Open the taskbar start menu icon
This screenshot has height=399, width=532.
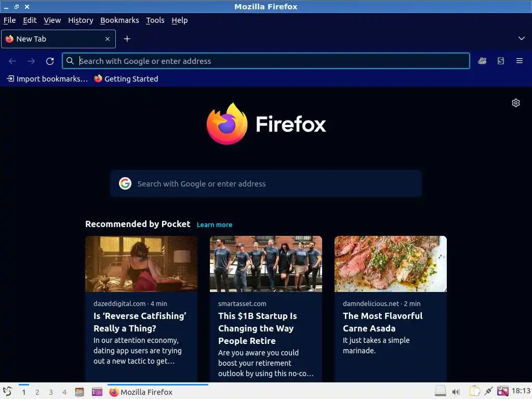(7, 392)
